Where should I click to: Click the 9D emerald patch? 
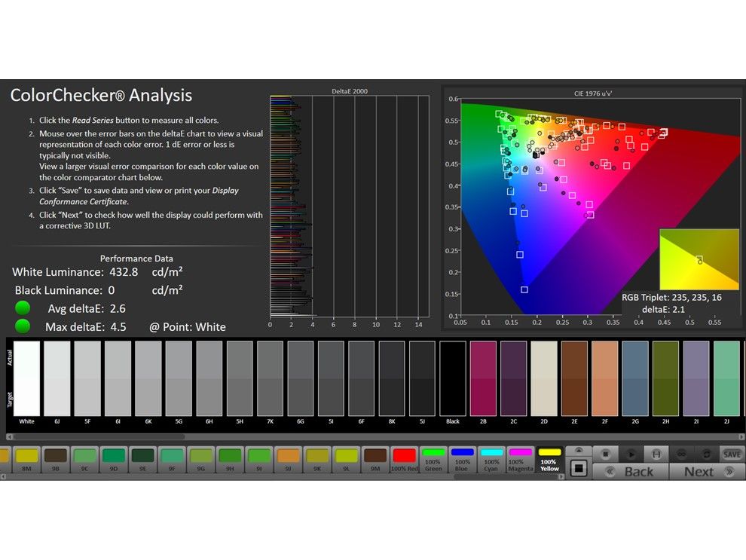coord(115,460)
